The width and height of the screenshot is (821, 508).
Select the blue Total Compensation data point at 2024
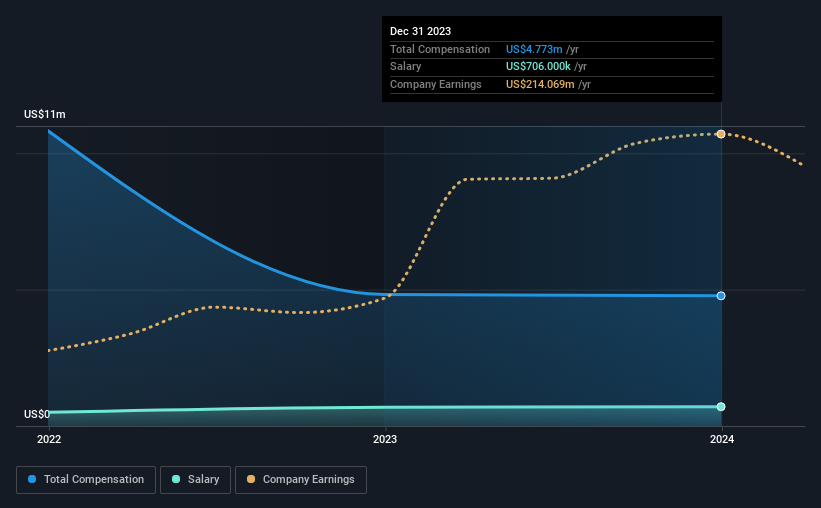pyautogui.click(x=721, y=296)
